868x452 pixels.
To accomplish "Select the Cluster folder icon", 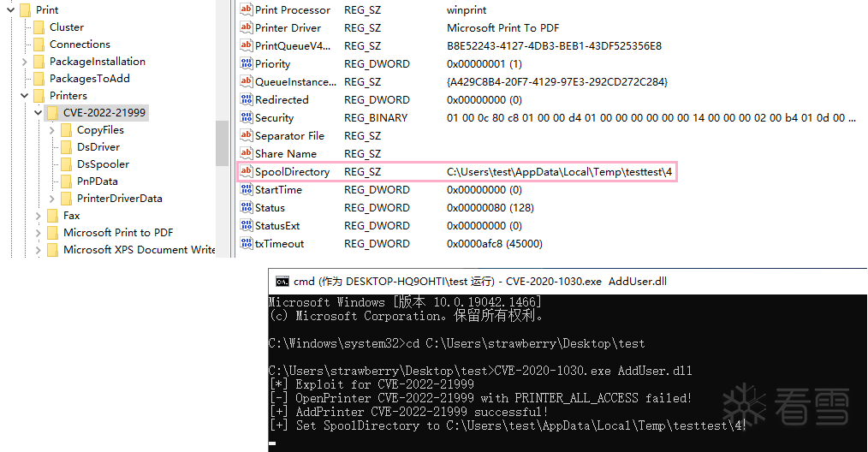I will 39,27.
